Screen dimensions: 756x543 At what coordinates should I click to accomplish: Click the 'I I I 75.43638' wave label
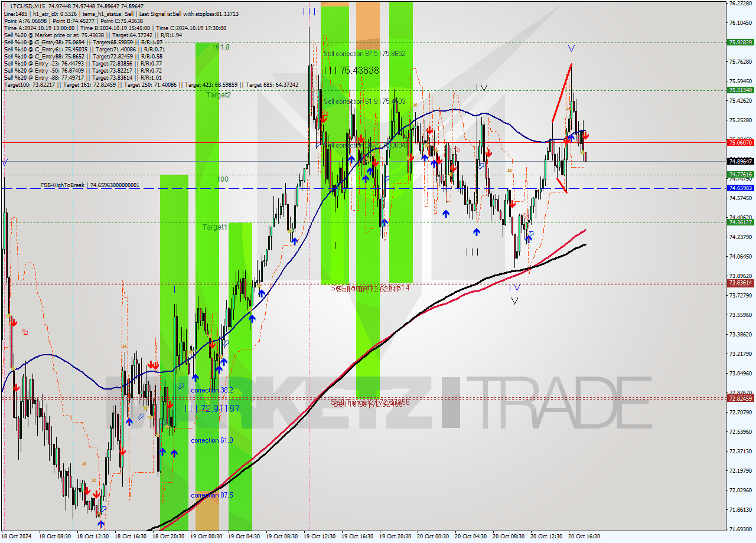coord(351,70)
